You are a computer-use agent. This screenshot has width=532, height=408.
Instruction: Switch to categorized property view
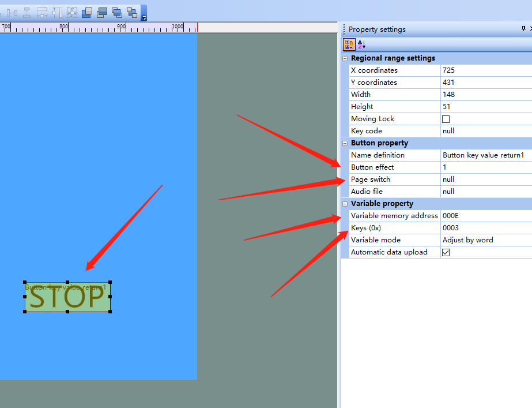click(x=349, y=44)
